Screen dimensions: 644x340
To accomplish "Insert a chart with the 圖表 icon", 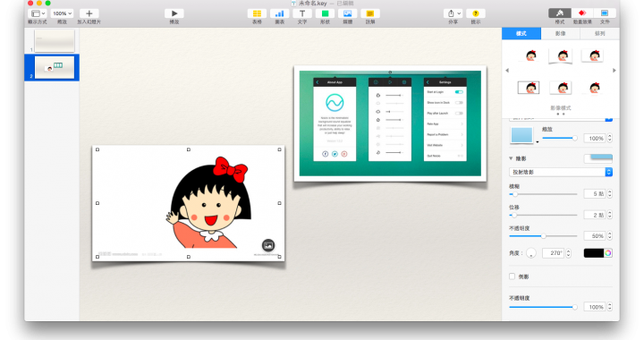I will 280,13.
